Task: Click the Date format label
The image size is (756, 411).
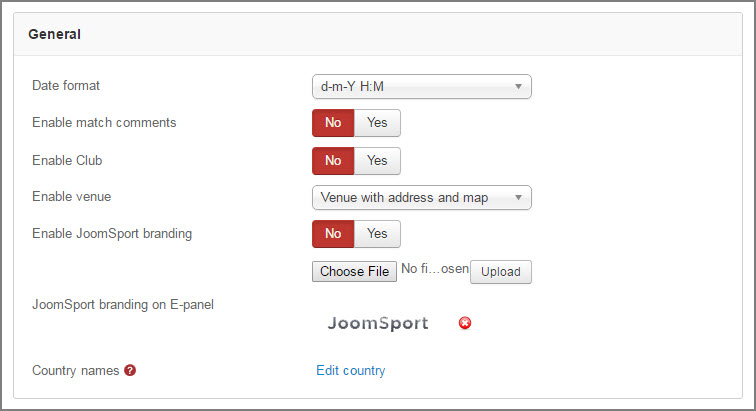Action: pyautogui.click(x=66, y=85)
